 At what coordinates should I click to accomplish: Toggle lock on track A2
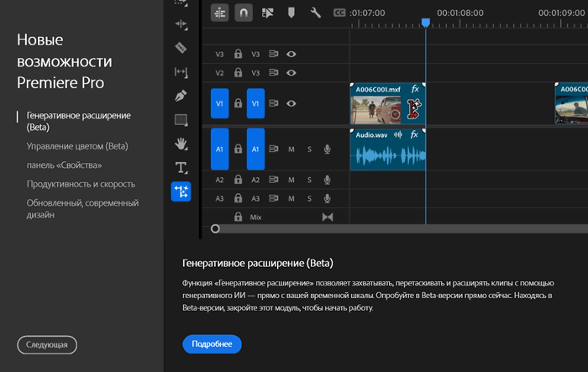point(238,180)
